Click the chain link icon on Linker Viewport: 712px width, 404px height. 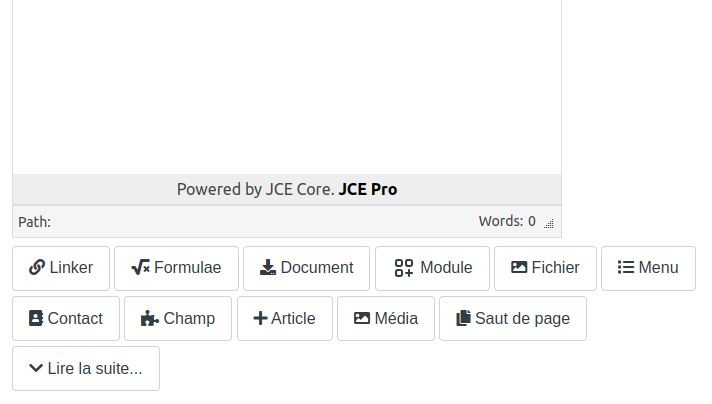(37, 268)
